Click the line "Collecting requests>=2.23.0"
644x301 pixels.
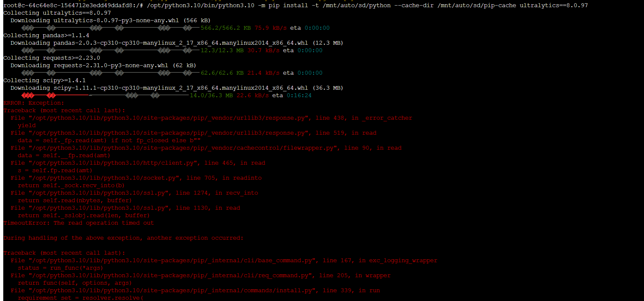[51, 58]
